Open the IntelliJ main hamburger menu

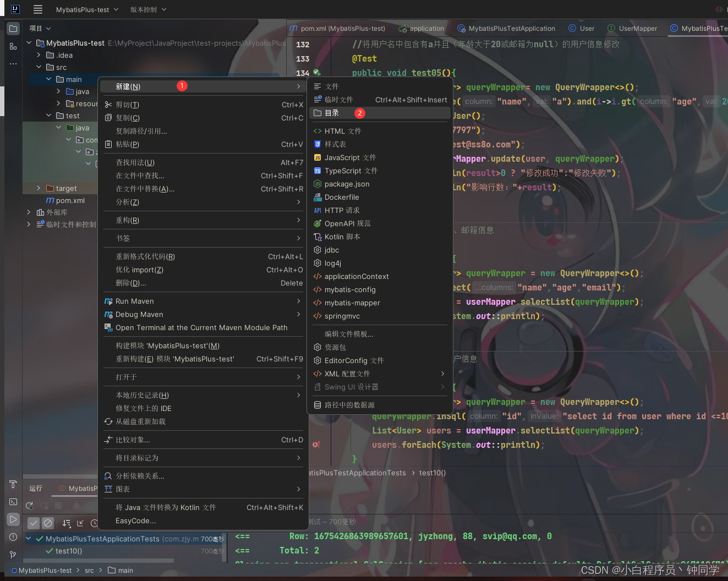pos(38,9)
